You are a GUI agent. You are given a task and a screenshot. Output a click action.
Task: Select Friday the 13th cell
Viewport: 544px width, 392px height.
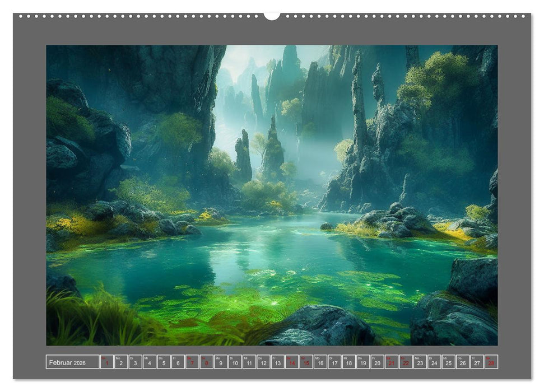coord(277,362)
